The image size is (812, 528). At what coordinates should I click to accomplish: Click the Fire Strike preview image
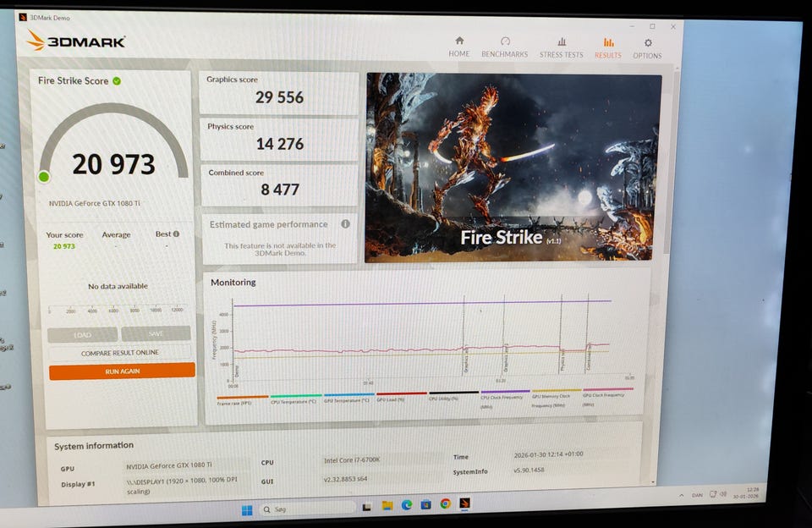point(513,167)
